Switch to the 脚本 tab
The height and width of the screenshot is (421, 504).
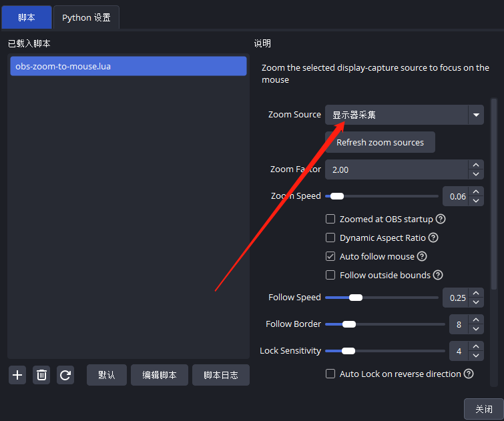27,17
